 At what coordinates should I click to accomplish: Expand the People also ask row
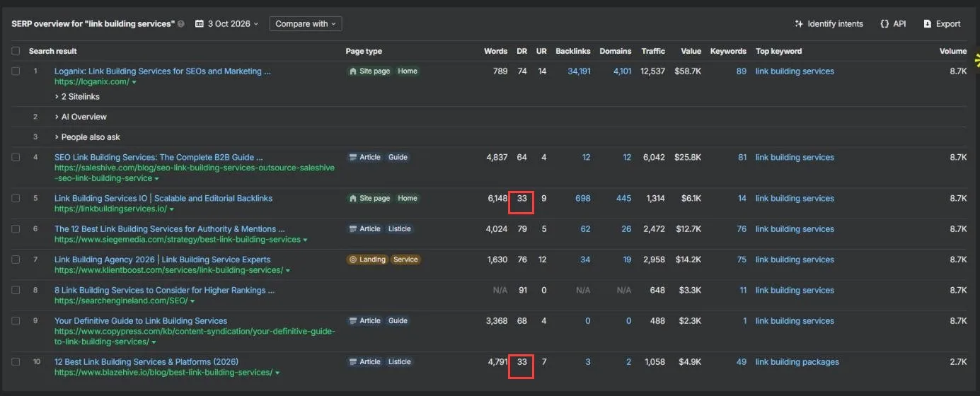tap(87, 137)
